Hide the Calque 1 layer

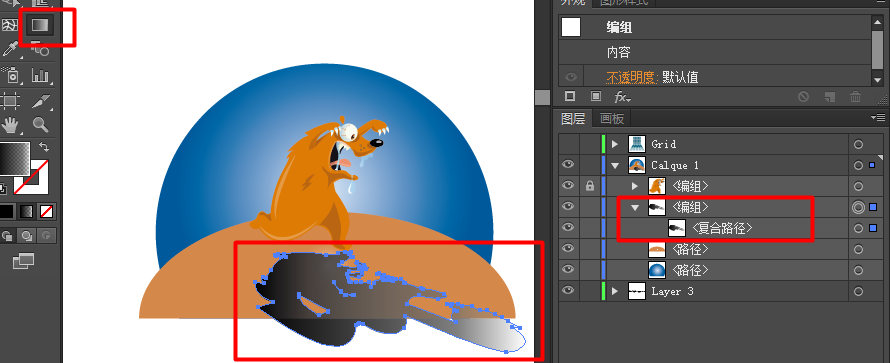click(x=568, y=165)
